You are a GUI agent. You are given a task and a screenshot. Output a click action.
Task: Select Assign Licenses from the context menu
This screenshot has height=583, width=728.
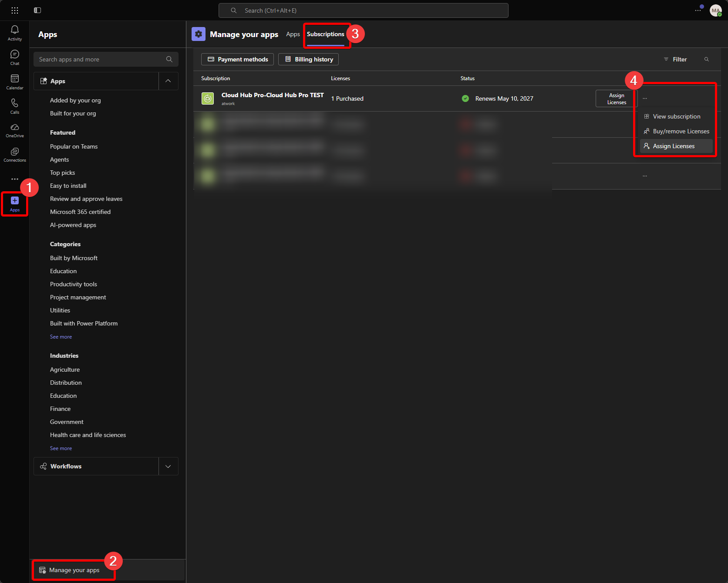click(677, 146)
